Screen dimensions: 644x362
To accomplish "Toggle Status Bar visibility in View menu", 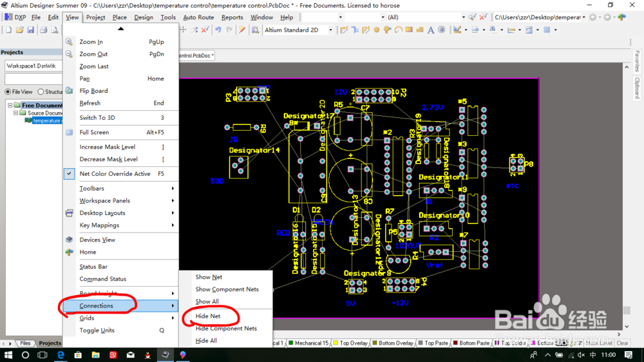I will 93,267.
